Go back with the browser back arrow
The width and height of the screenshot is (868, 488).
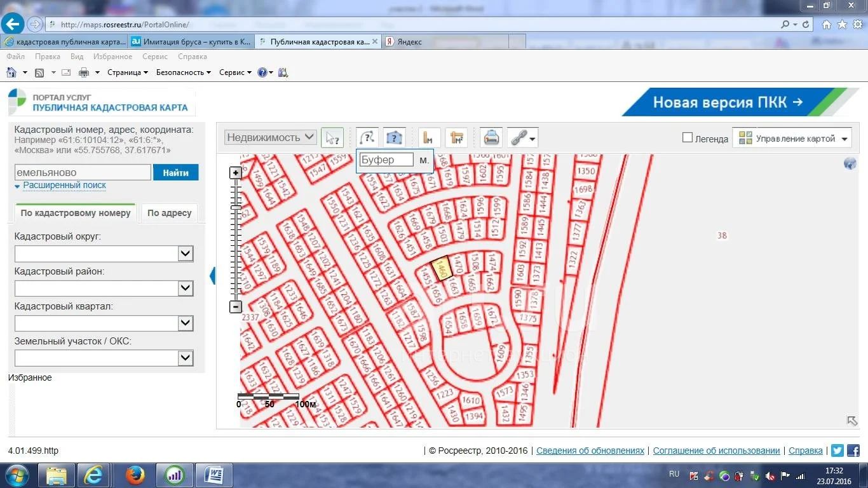13,24
